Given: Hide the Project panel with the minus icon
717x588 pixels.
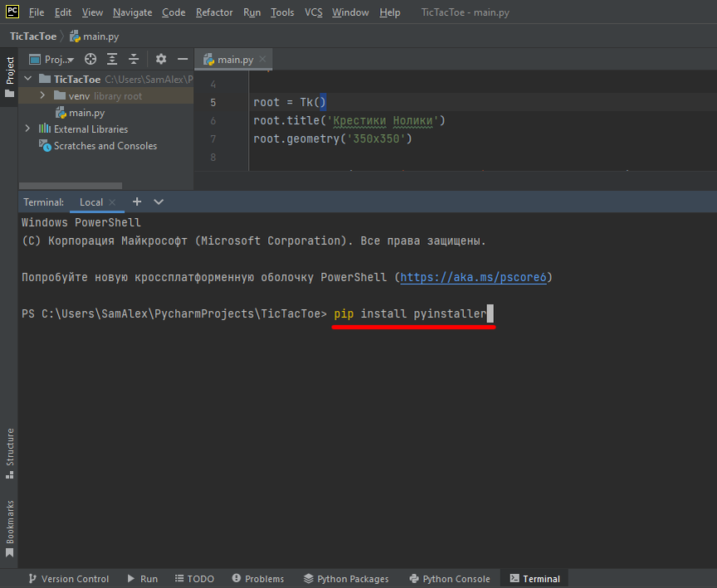Looking at the screenshot, I should tap(183, 59).
